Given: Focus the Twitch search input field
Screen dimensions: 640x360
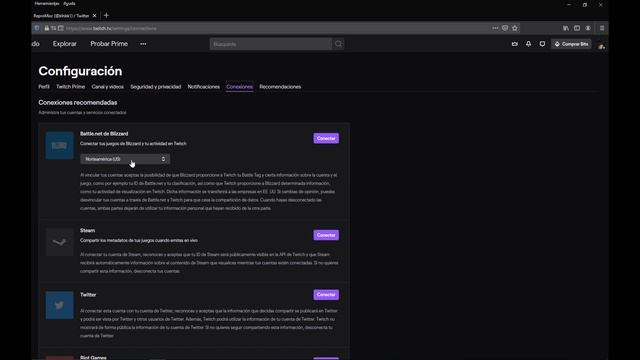Looking at the screenshot, I should tap(271, 44).
